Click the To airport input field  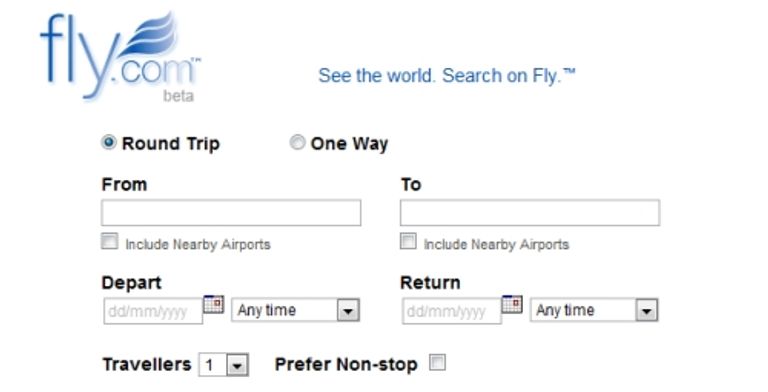[530, 213]
